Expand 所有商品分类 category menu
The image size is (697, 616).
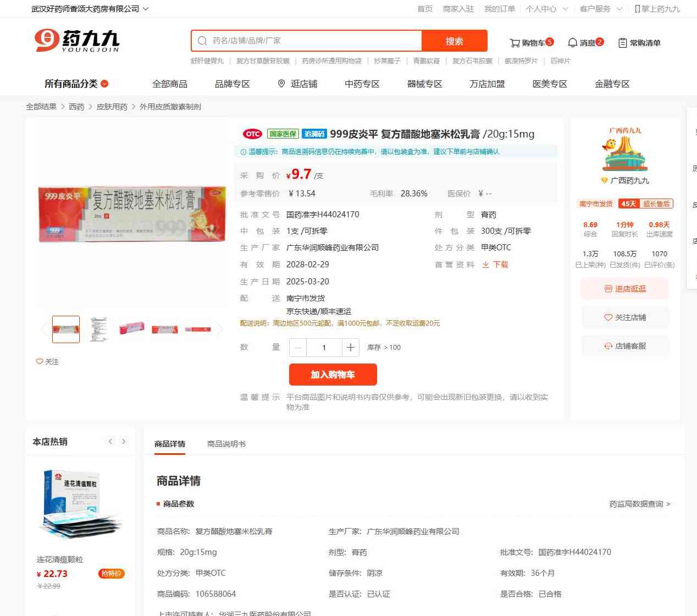(x=76, y=84)
